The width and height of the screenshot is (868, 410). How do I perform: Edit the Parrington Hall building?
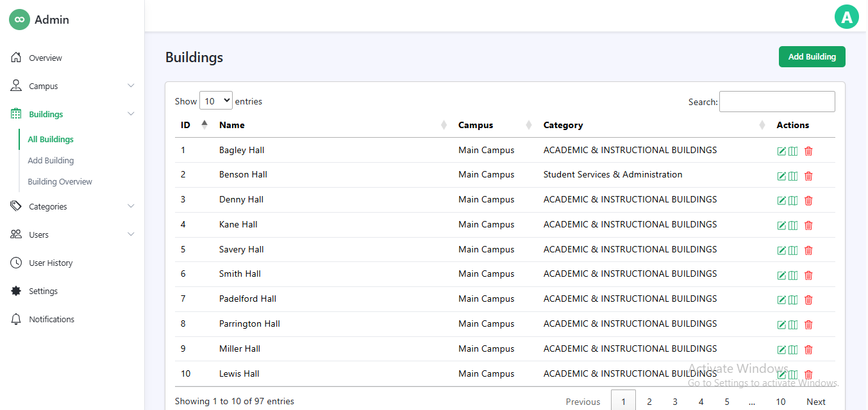point(781,325)
